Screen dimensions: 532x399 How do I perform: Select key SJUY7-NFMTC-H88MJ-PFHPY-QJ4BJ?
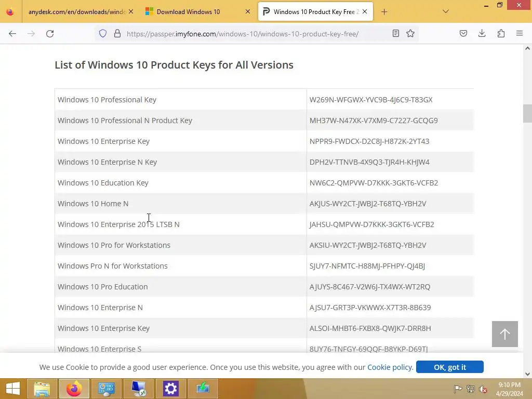click(367, 266)
